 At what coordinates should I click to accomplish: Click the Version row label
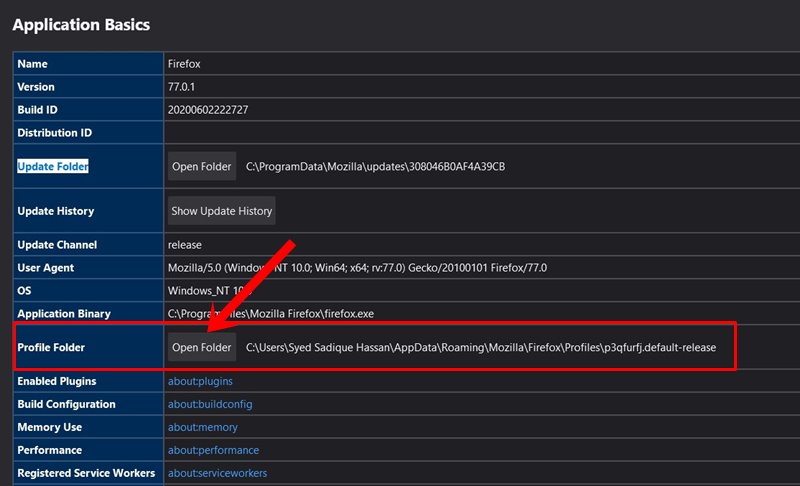[36, 87]
